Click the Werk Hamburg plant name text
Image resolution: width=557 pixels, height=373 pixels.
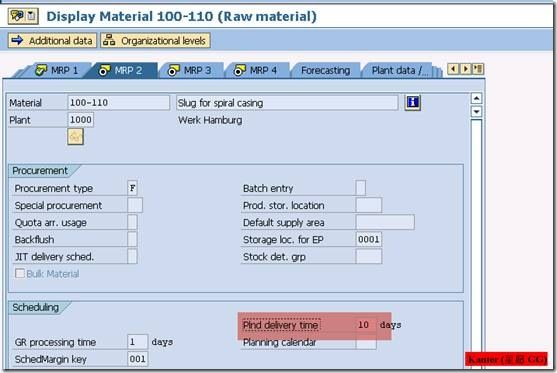click(210, 120)
